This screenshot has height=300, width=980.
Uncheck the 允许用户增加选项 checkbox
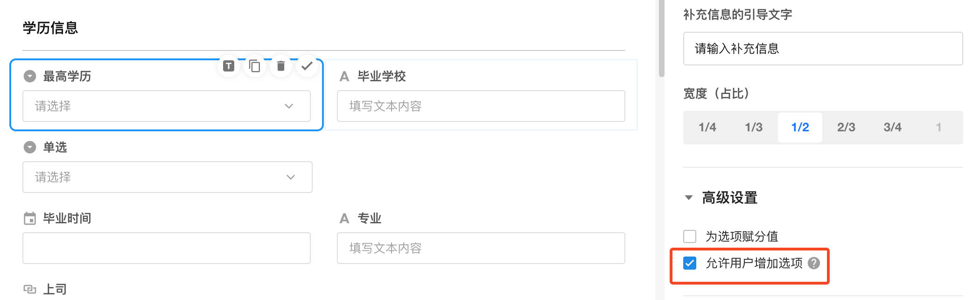point(690,263)
